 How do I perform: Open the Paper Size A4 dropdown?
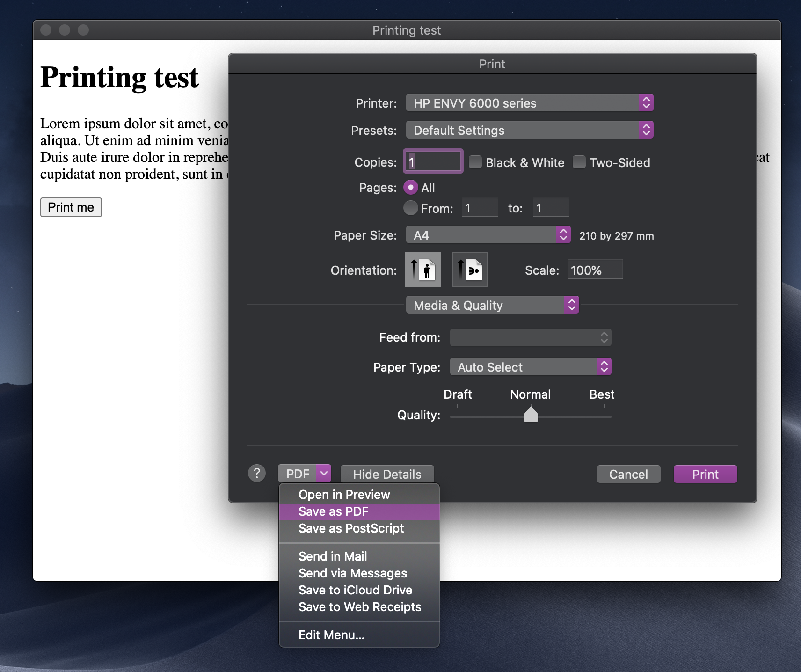point(488,235)
